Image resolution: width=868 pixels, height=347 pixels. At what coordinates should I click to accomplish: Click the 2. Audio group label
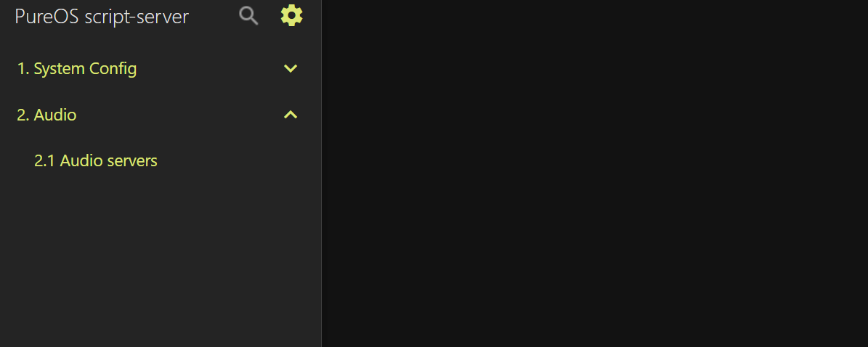(46, 115)
